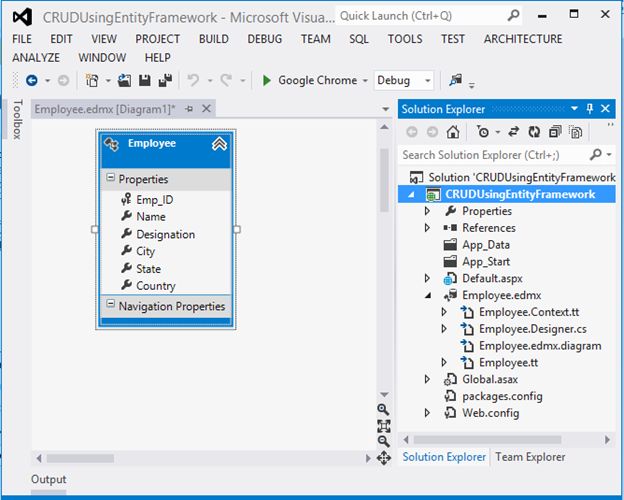This screenshot has width=624, height=500.
Task: Open the PROJECT menu
Action: 158,39
